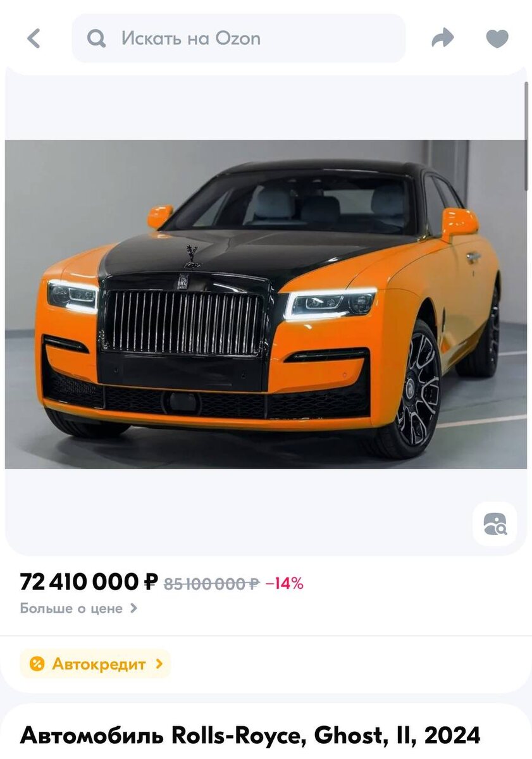Image resolution: width=532 pixels, height=759 pixels.
Task: Tap the magnifier icon in search bar
Action: (x=96, y=39)
